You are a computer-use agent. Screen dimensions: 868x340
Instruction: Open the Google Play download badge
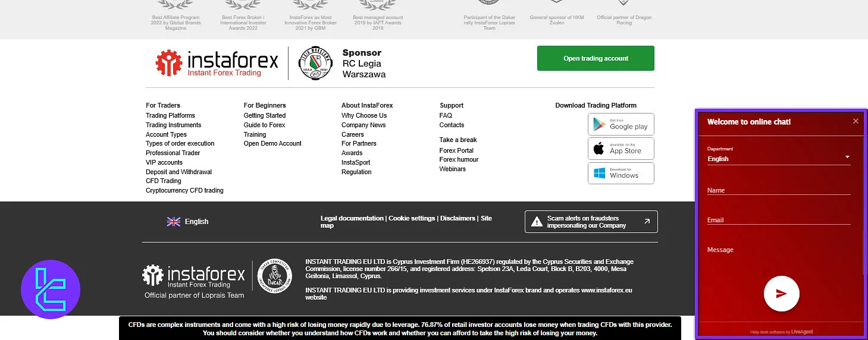tap(621, 124)
